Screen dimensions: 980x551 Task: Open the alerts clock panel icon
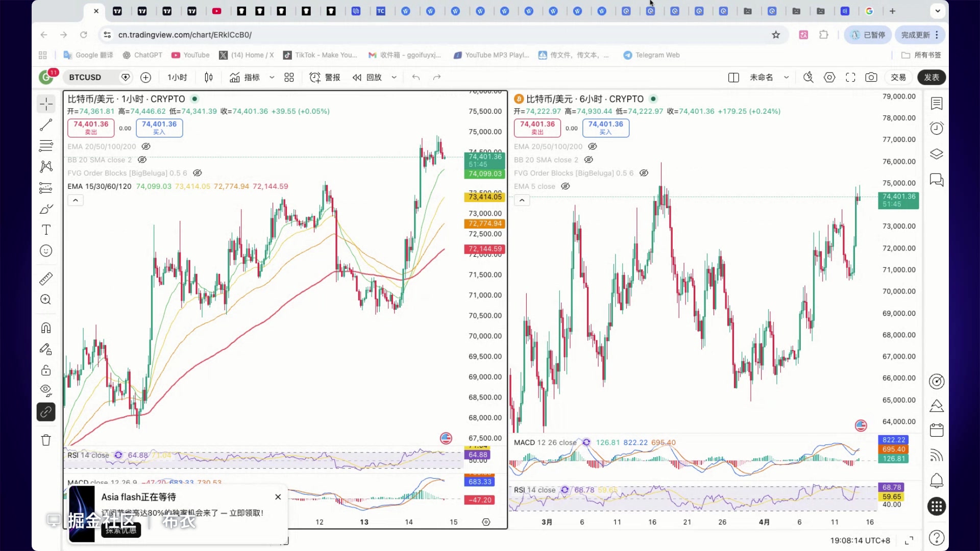937,129
